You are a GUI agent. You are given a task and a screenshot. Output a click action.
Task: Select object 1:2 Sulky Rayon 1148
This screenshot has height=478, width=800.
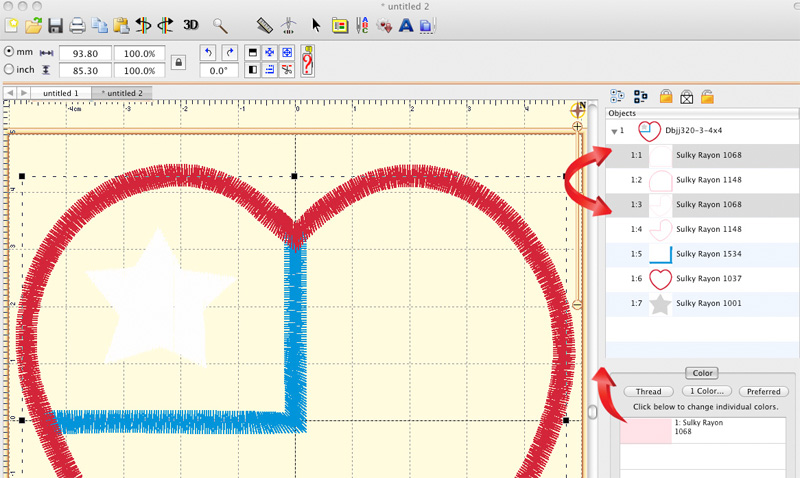702,180
